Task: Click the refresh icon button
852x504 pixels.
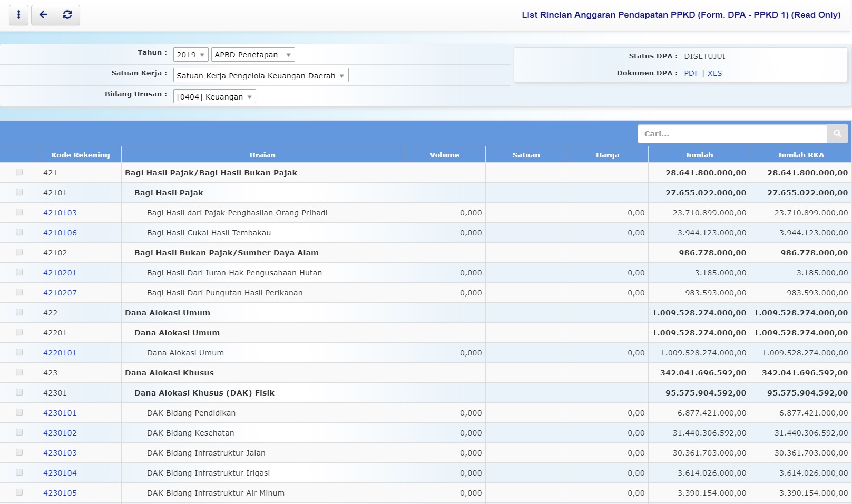Action: (x=67, y=15)
